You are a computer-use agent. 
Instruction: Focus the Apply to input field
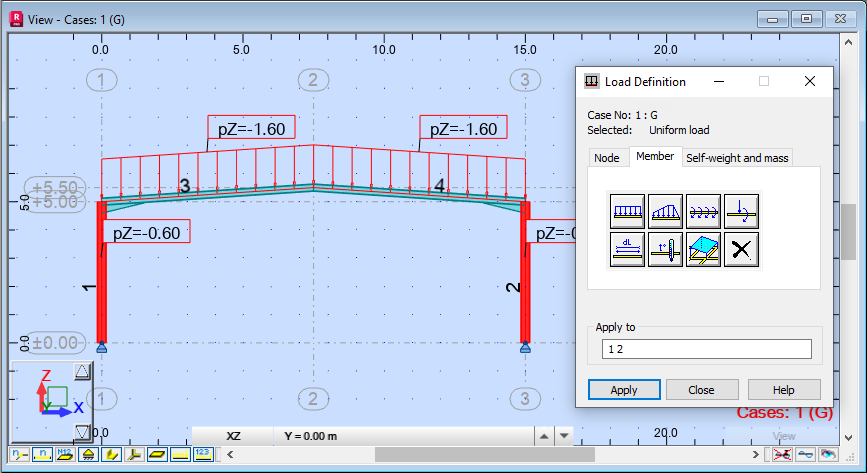click(707, 349)
